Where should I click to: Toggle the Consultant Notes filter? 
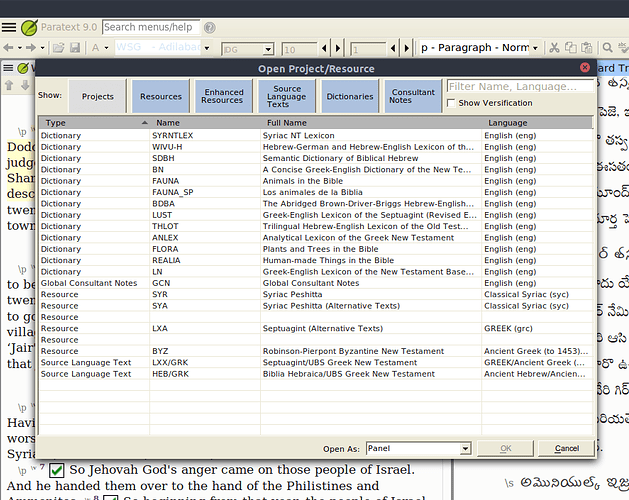pos(413,96)
